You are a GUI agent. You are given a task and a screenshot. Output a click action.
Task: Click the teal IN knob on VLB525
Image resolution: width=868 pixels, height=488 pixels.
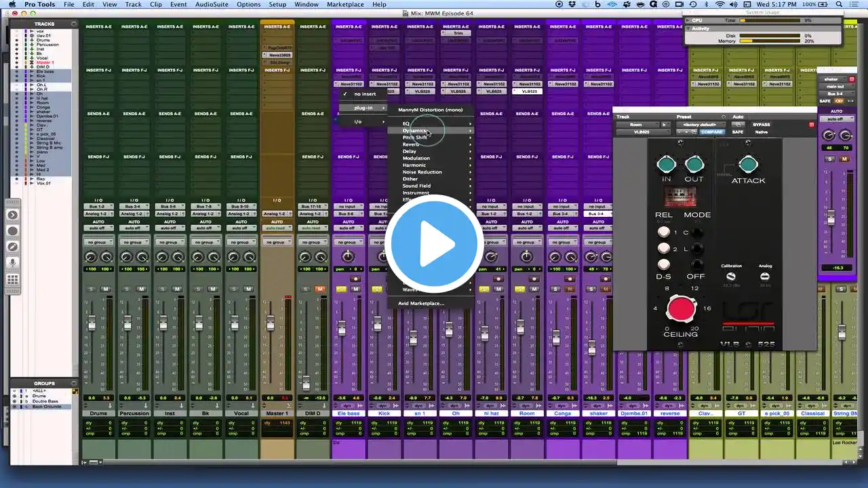[666, 165]
